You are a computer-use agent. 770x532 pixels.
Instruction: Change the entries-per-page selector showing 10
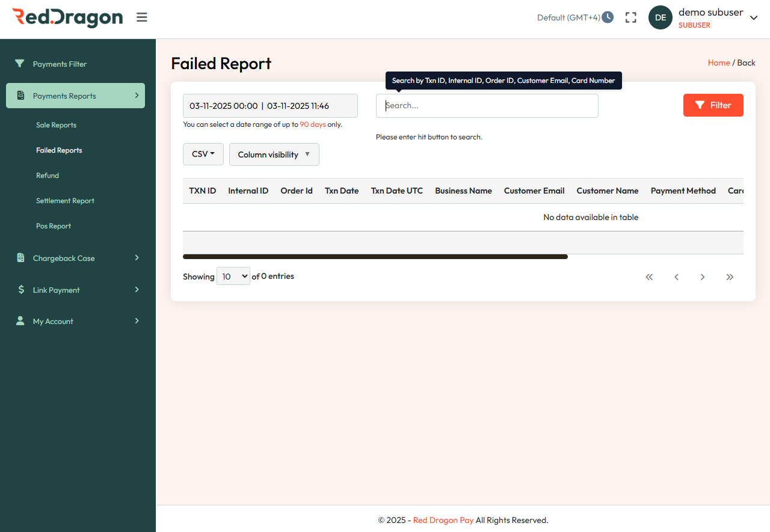click(233, 276)
